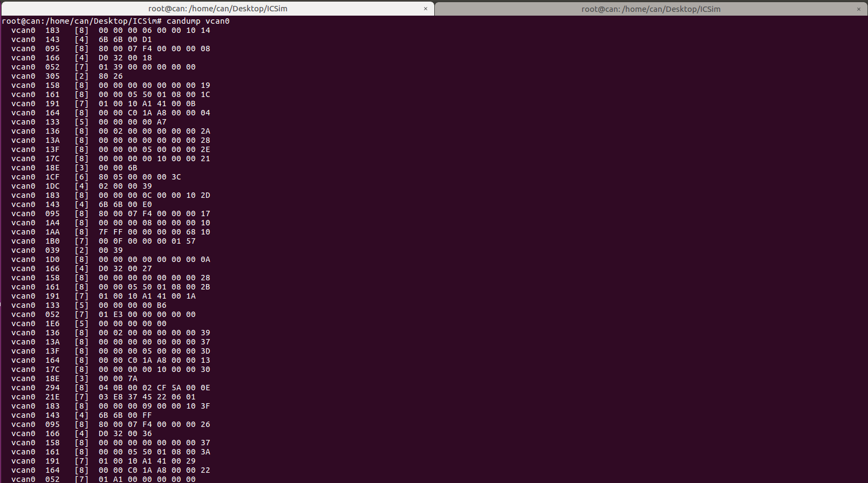Click the 095 row ending in byte 17
868x483 pixels.
[x=111, y=213]
